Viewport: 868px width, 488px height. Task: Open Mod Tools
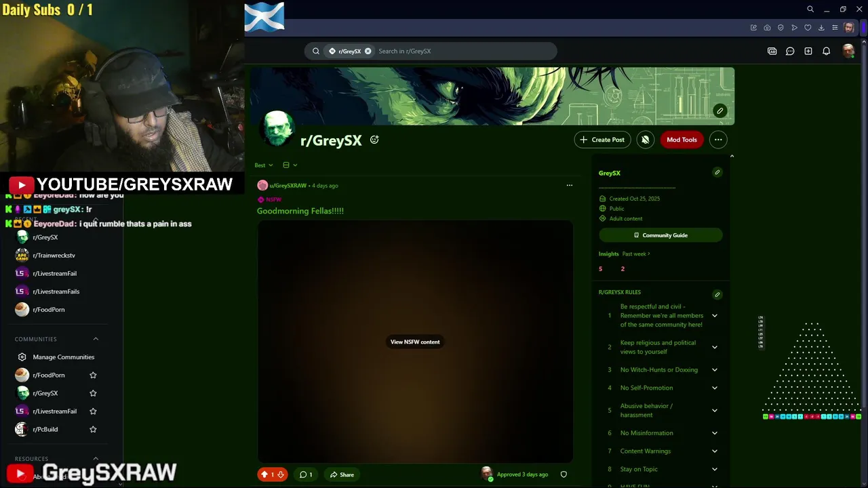[682, 140]
